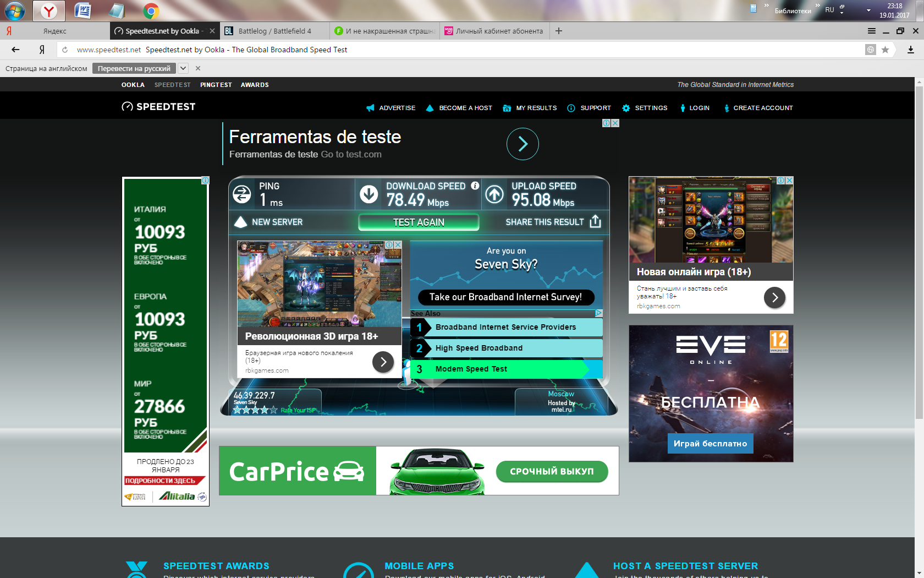Click SHARE THIS RESULT share icon
The width and height of the screenshot is (924, 578).
(595, 221)
